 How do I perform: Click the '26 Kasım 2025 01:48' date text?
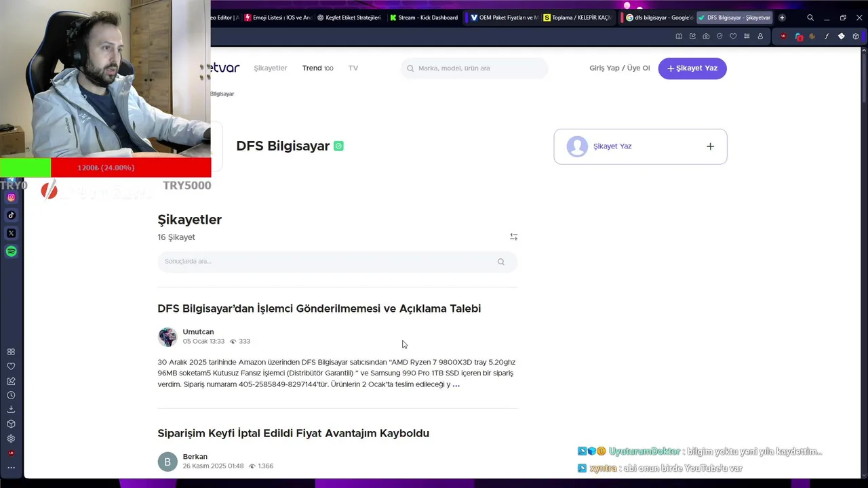coord(213,466)
